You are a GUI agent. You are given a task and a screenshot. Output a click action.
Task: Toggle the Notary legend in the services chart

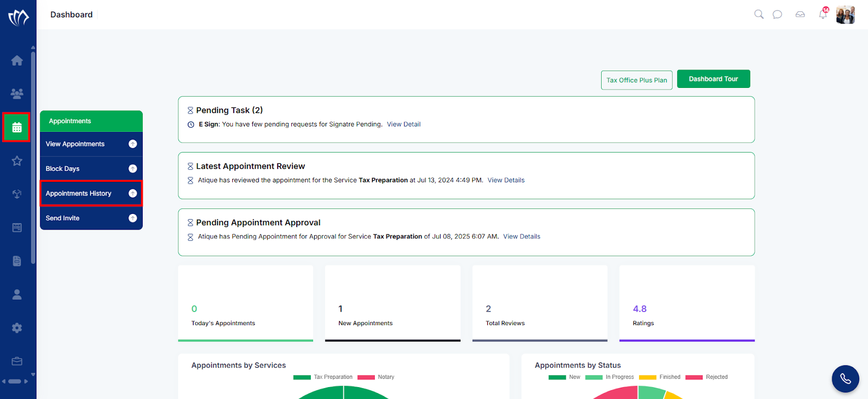point(376,377)
